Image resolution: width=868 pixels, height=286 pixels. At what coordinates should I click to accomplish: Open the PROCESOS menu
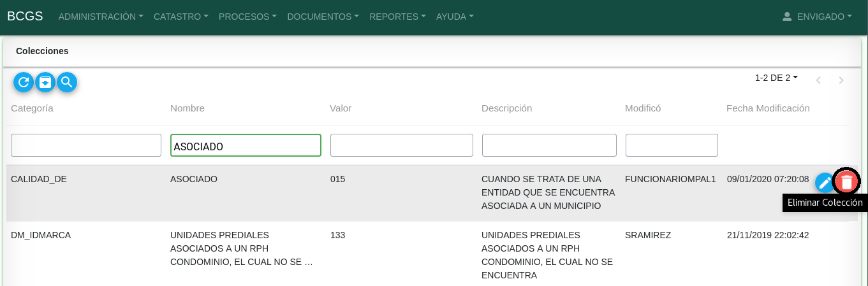tap(247, 17)
